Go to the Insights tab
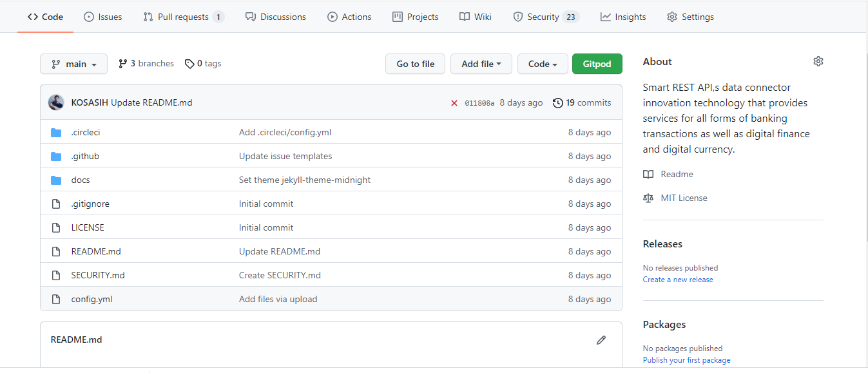868x373 pixels. (x=623, y=17)
